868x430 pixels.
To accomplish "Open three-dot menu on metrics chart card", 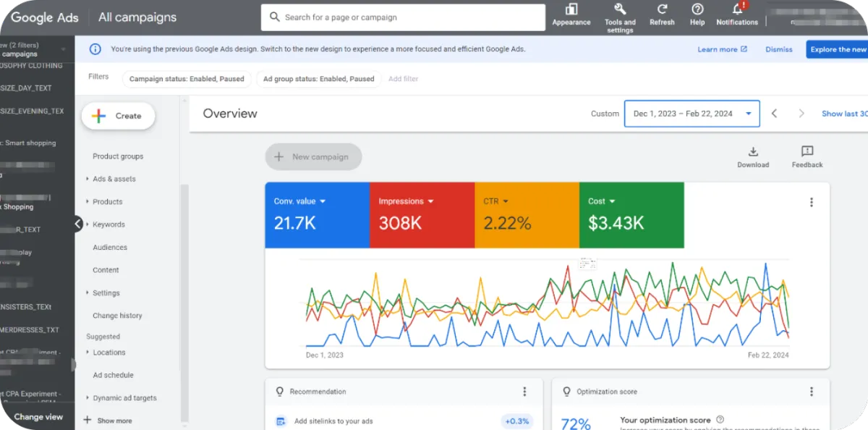I will tap(811, 203).
